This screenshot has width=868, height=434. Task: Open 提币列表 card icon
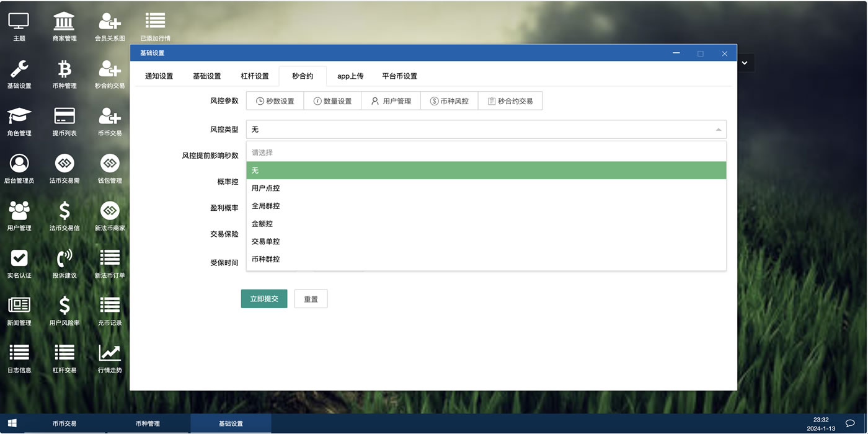64,122
